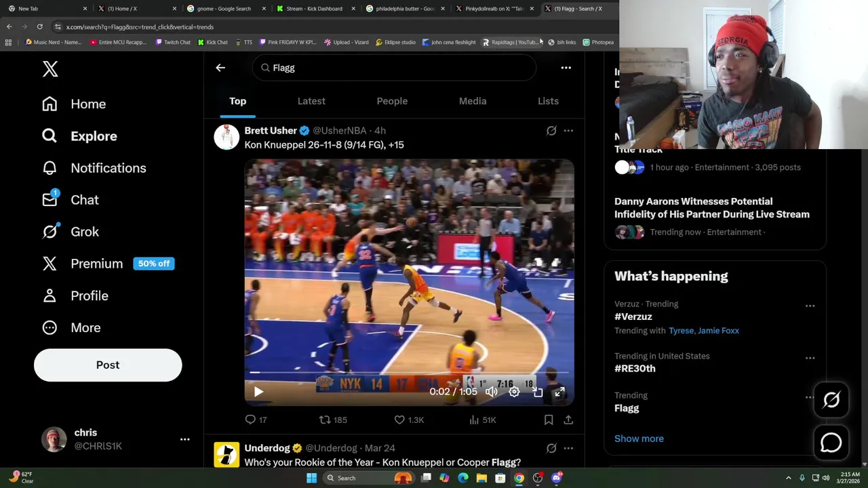Open options for #RE30th trend
The image size is (868, 488).
(810, 358)
